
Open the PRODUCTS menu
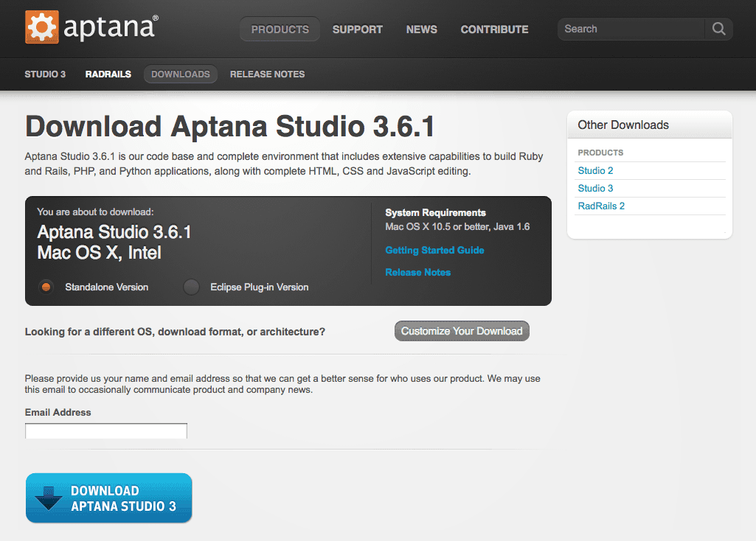280,29
